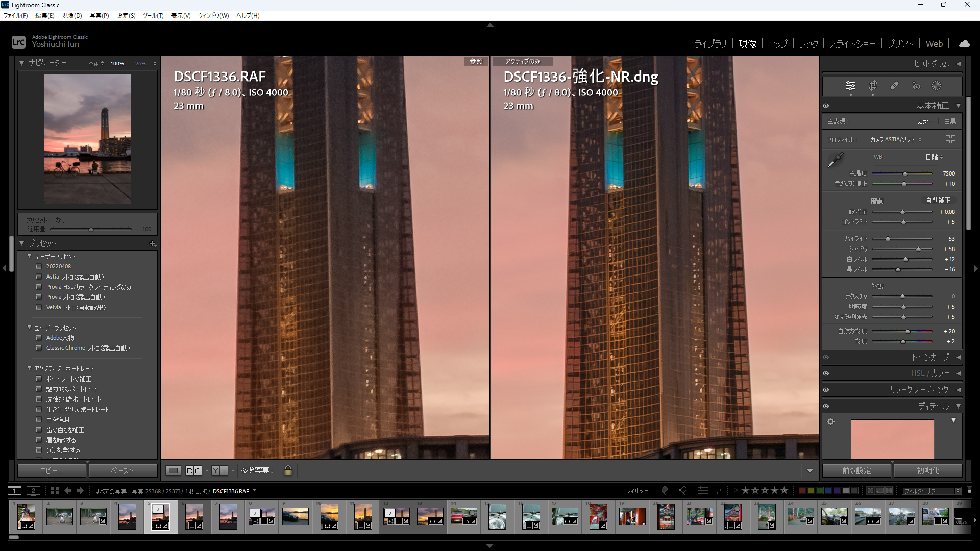Select the Red Eye Correction tool
The width and height of the screenshot is (980, 551).
point(916,86)
